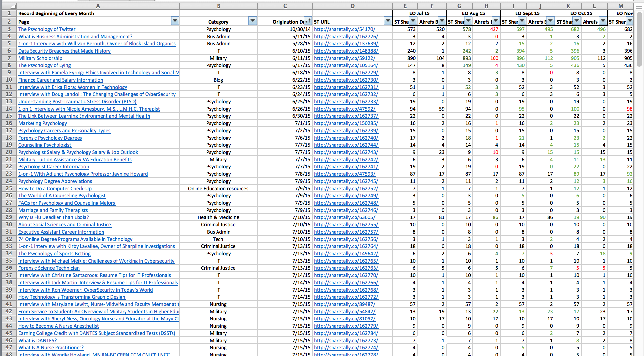This screenshot has width=644, height=356.
Task: Select column D header
Action: pyautogui.click(x=352, y=6)
